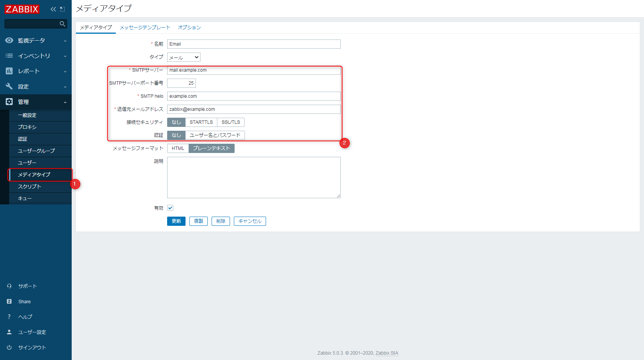Click the インベントリ list icon

tap(9, 56)
